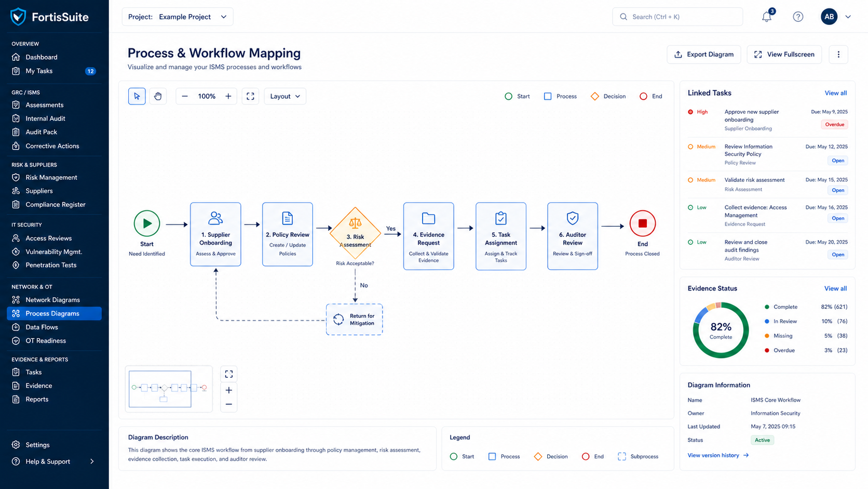
Task: Select the Task Assignment node
Action: pos(501,236)
